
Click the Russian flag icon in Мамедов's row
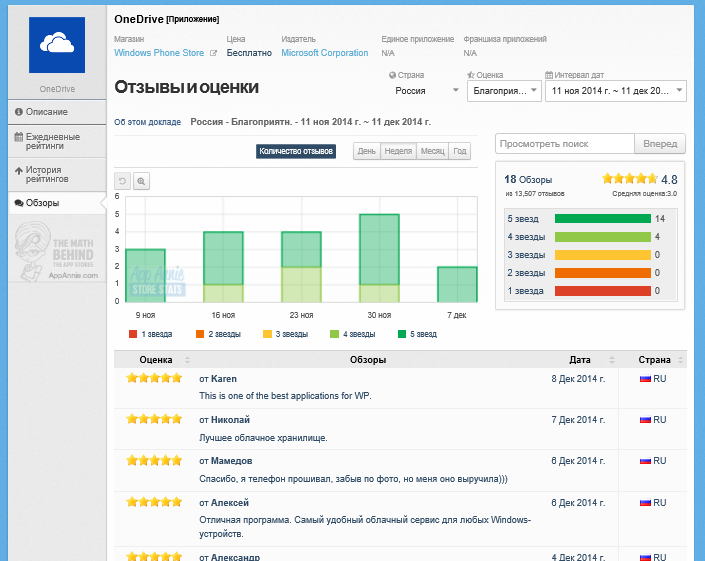(646, 461)
